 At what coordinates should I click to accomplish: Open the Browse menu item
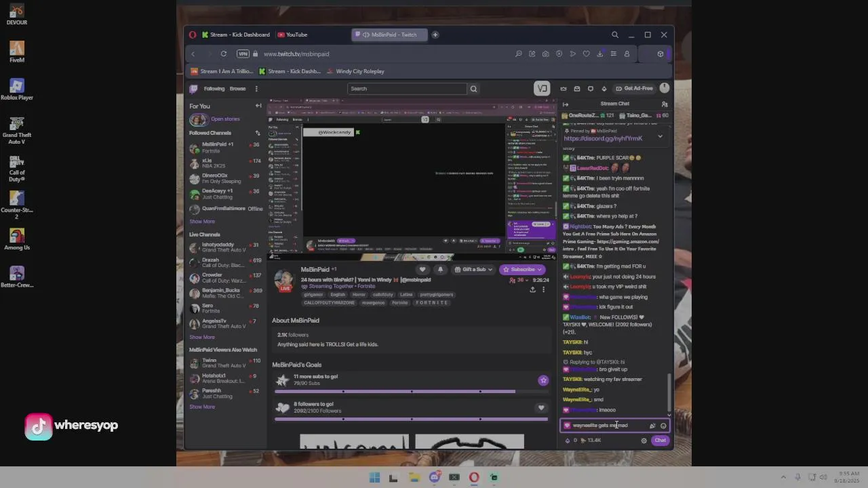coord(237,89)
